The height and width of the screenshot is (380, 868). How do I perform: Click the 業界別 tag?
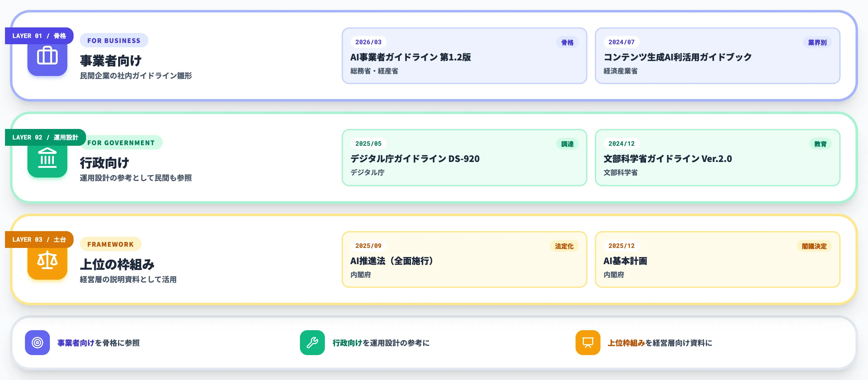pyautogui.click(x=817, y=42)
